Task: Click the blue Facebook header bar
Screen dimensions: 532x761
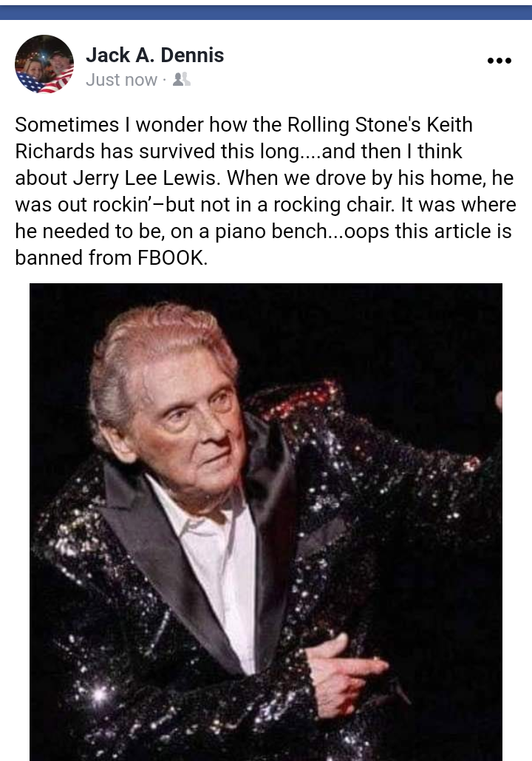Action: 266,12
